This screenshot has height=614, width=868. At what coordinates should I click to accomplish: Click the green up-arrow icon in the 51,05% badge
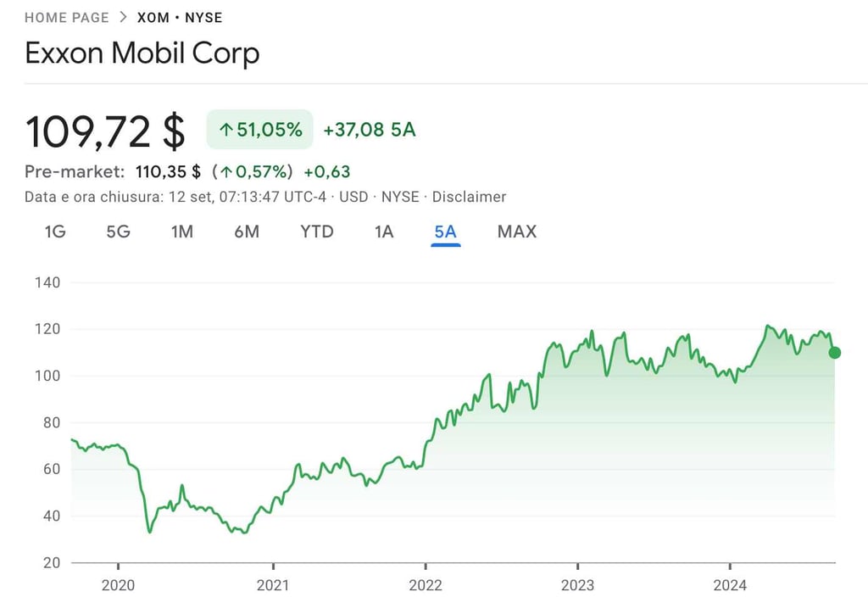pyautogui.click(x=225, y=129)
